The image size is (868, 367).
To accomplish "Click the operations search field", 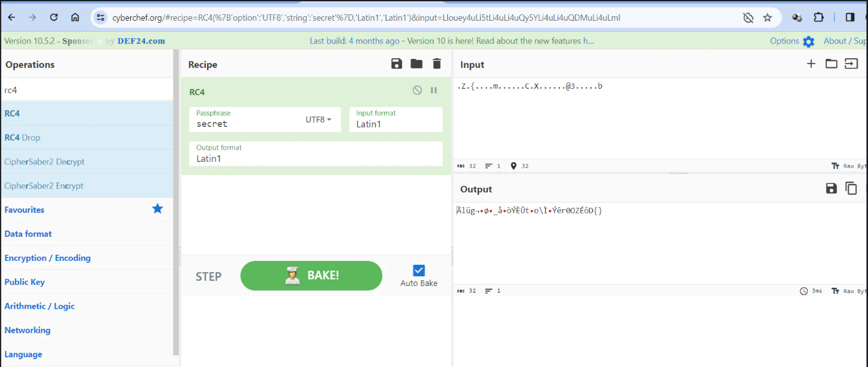I will (87, 90).
